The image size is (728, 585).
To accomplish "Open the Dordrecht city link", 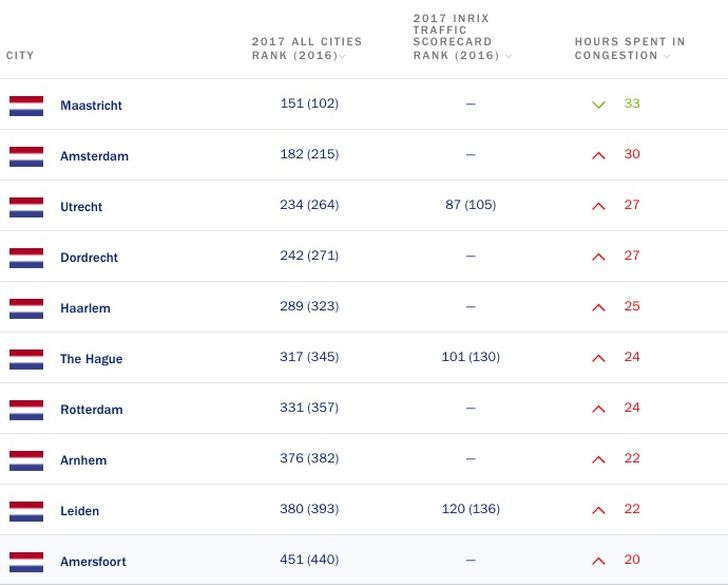I will [x=89, y=258].
